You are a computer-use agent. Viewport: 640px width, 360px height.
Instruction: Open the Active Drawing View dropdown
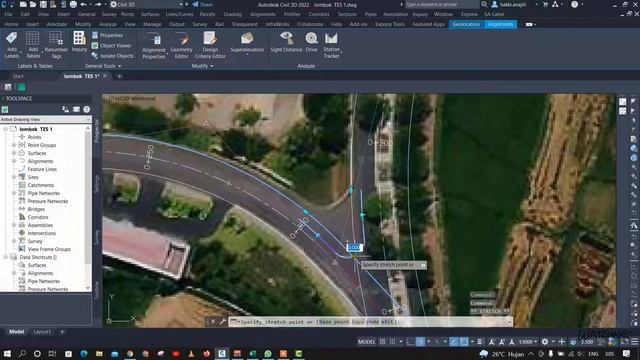pyautogui.click(x=46, y=119)
